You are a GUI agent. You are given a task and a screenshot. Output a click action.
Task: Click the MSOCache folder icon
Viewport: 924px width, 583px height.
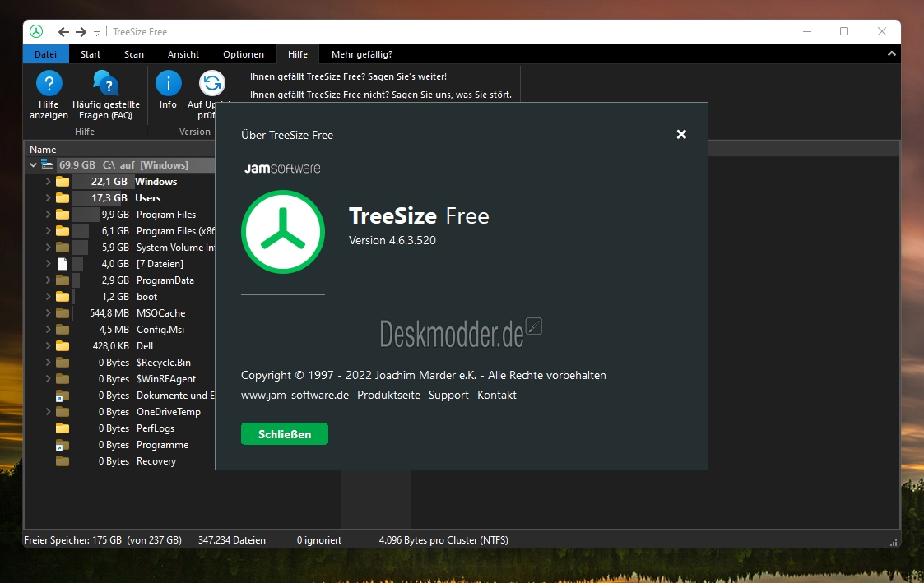[x=63, y=313]
